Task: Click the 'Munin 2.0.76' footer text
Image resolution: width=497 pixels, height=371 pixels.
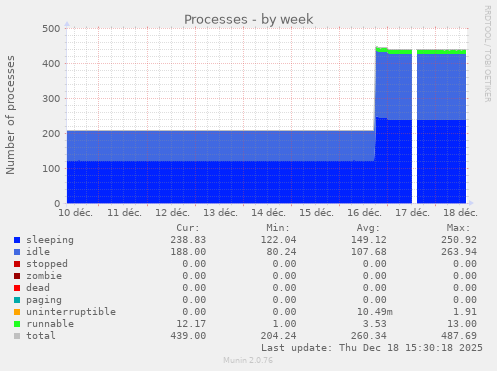Action: click(x=248, y=360)
